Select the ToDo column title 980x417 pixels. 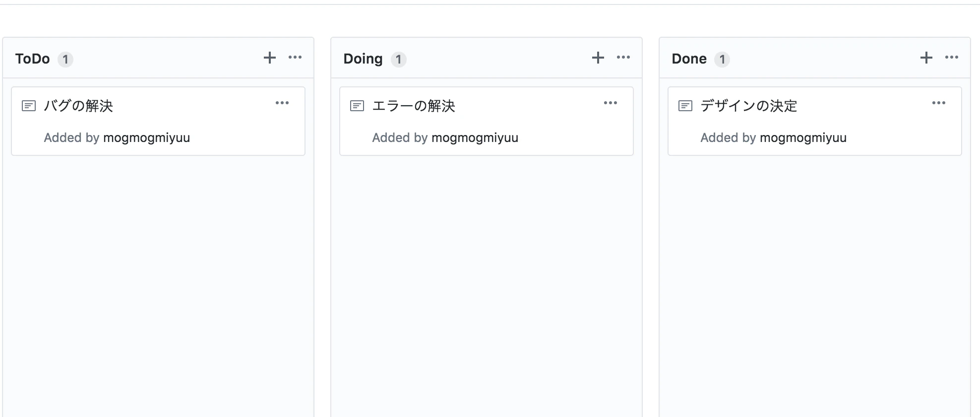[33, 59]
